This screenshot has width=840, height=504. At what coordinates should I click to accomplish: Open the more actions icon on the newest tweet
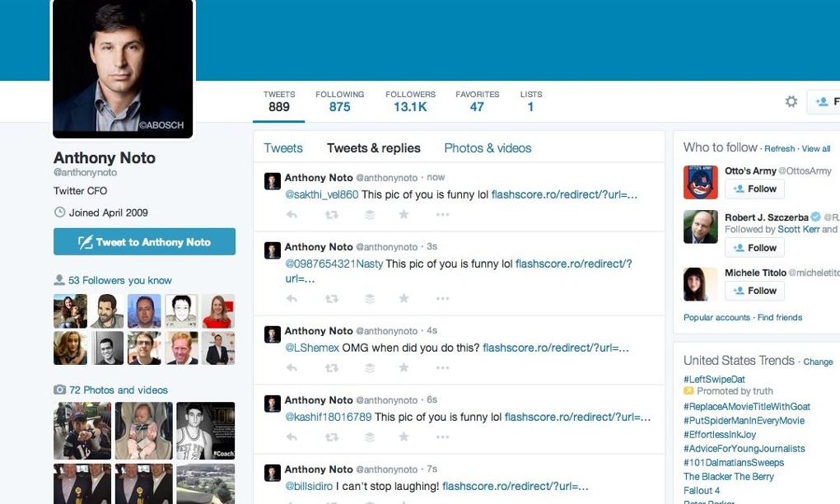click(442, 214)
